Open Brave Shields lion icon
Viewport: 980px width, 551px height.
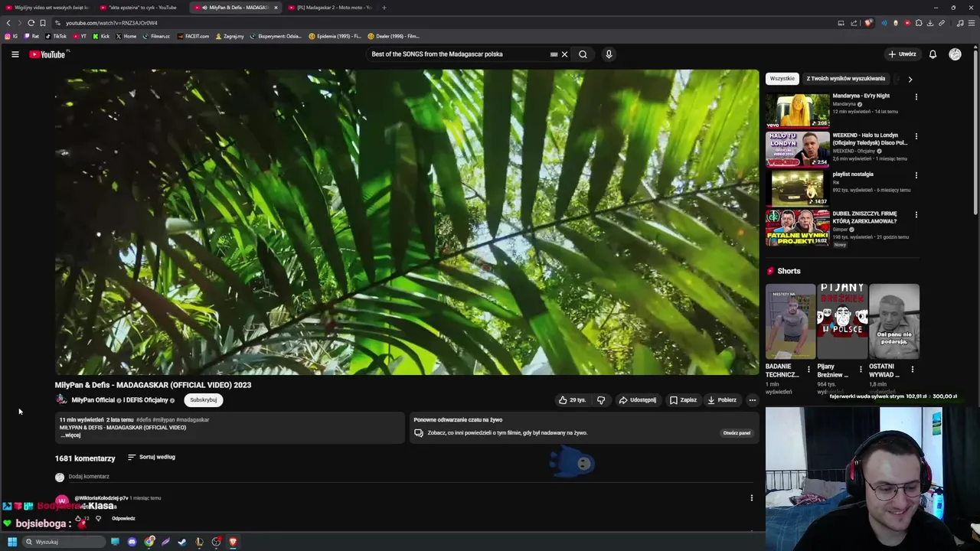(x=868, y=23)
